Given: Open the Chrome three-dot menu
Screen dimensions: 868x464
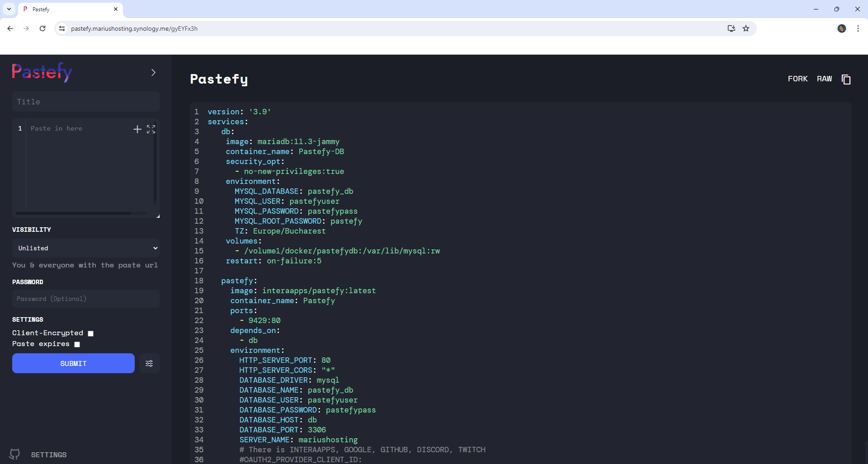Looking at the screenshot, I should [859, 28].
